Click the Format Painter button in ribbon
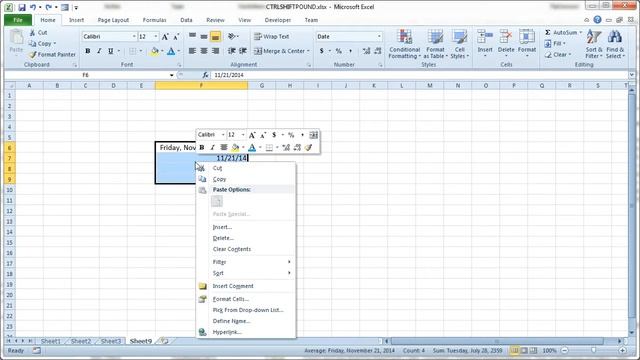Viewport: 640px width, 360px height. tap(52, 54)
